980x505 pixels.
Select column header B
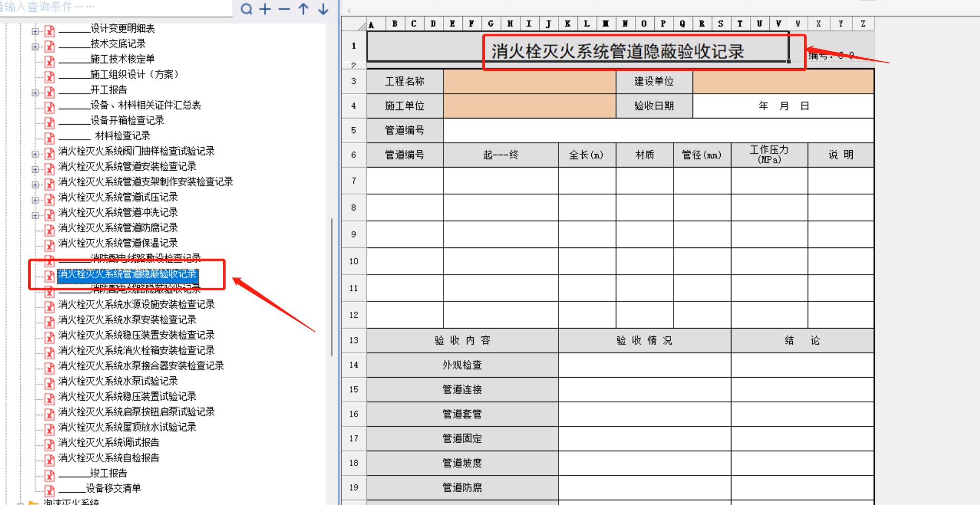coord(395,24)
